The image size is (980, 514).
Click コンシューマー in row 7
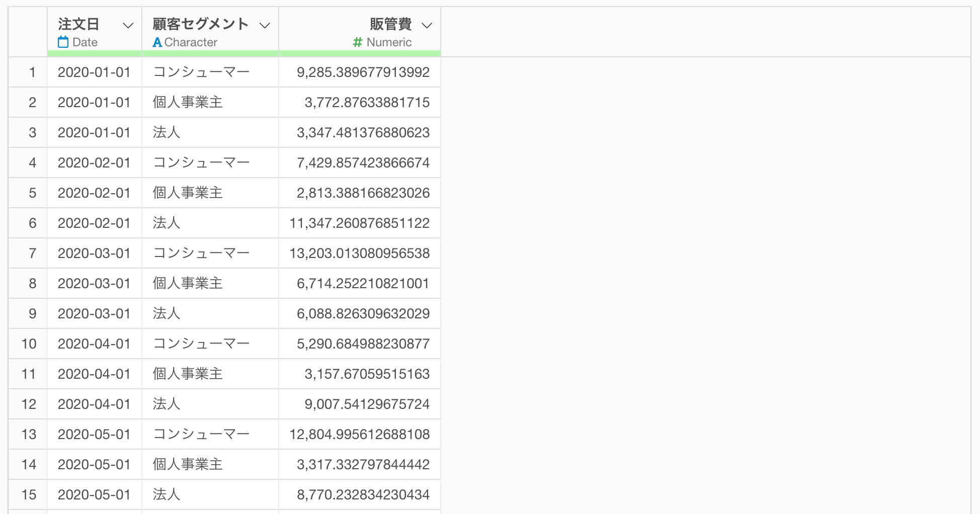click(x=201, y=253)
